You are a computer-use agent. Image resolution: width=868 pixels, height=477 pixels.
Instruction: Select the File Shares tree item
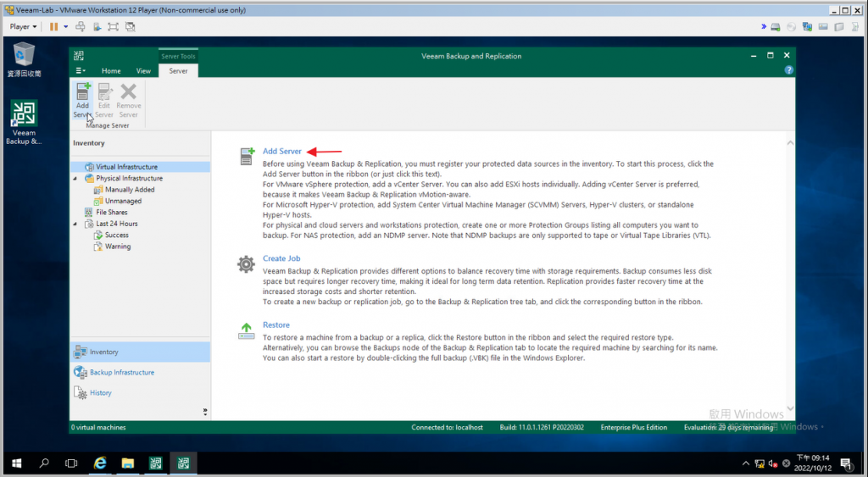pyautogui.click(x=111, y=212)
